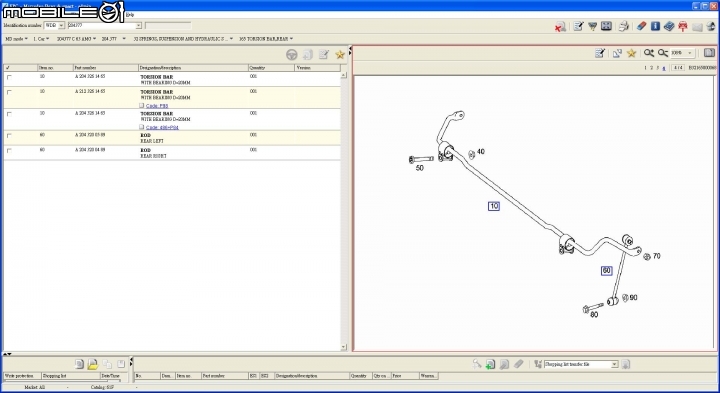Zoom out of the parts diagram

[x=662, y=53]
